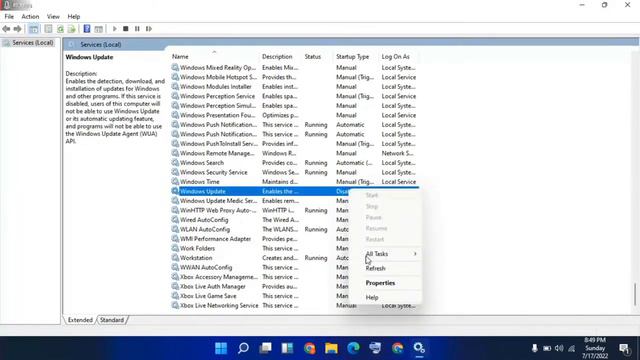The height and width of the screenshot is (360, 640).
Task: Open the View menu
Action: click(x=53, y=17)
